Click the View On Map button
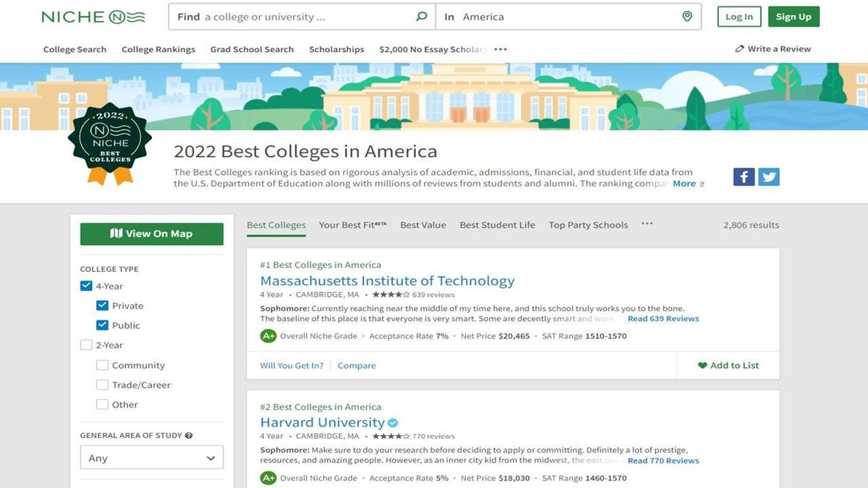 151,234
